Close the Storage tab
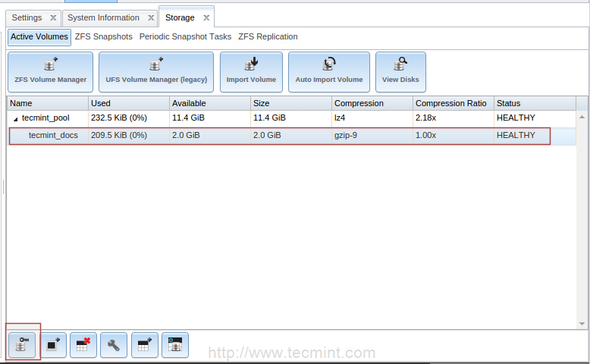Screen dimensions: 590x364 (206, 17)
